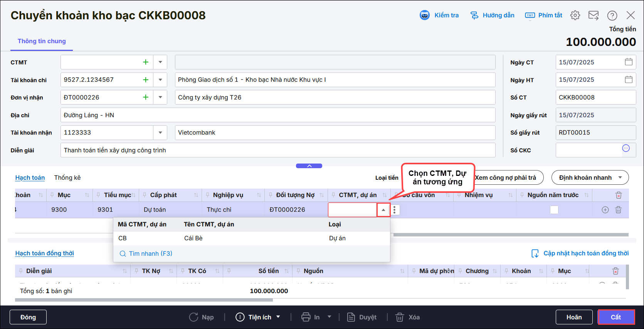Screen dimensions: 644x329
Task: Click Cập nhật hạch toán đồng thời link
Action: click(585, 253)
